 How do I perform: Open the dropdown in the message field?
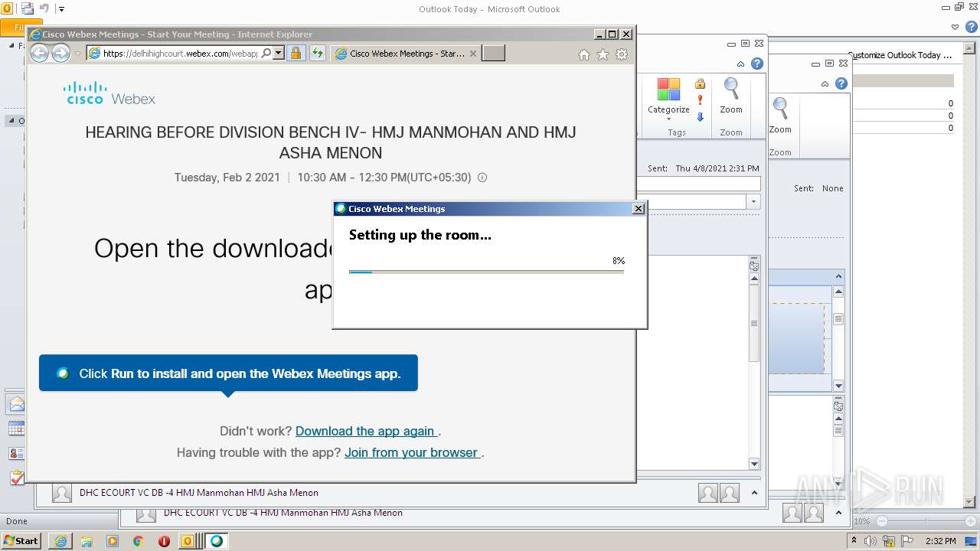[753, 201]
